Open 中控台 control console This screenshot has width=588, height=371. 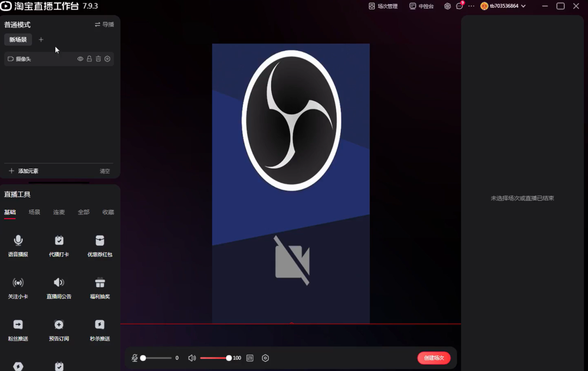tap(421, 6)
